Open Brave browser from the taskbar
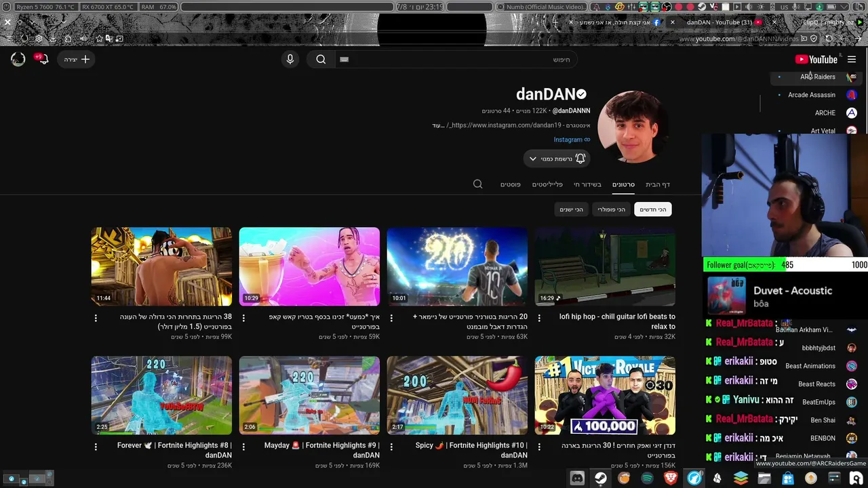The image size is (868, 488). (x=671, y=478)
